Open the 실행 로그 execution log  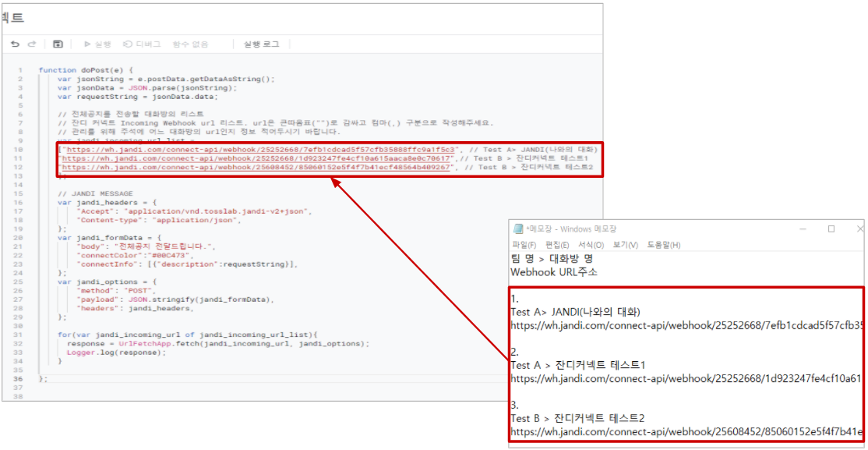point(261,44)
